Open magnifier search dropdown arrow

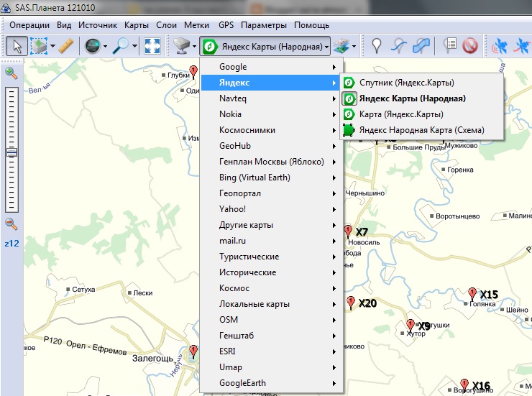[134, 46]
